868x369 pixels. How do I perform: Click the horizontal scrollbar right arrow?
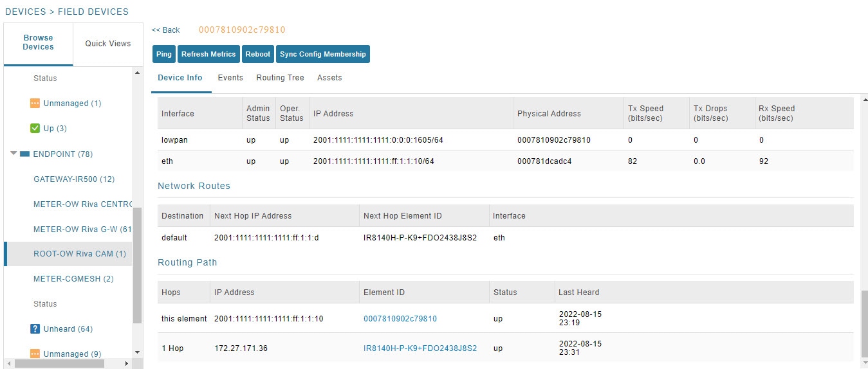click(x=126, y=363)
